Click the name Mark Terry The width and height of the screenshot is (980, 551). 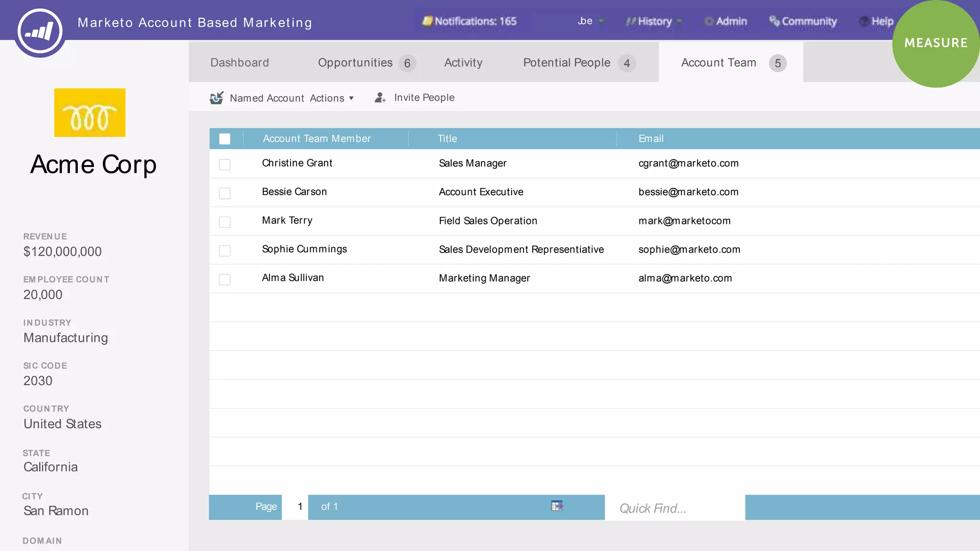[x=287, y=220]
